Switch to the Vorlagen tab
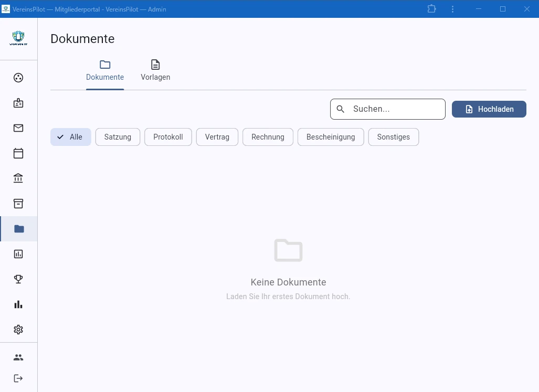The image size is (539, 392). point(155,71)
